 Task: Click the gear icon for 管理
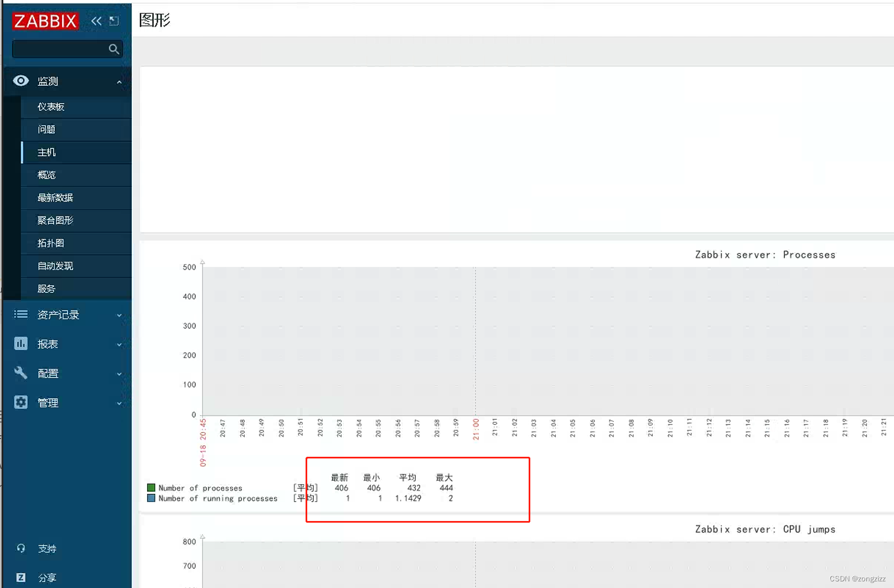coord(21,402)
